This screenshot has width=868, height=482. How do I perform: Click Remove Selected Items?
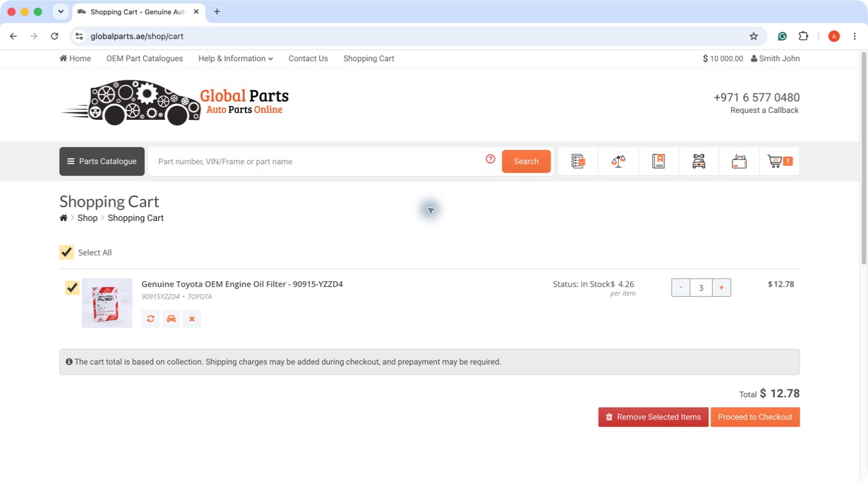click(x=653, y=417)
